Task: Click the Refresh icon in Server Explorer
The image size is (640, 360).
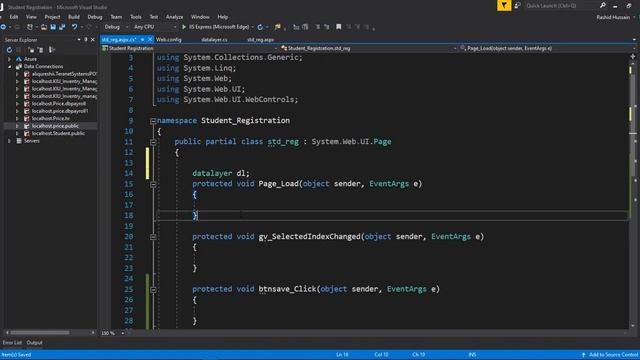Action: [9, 50]
